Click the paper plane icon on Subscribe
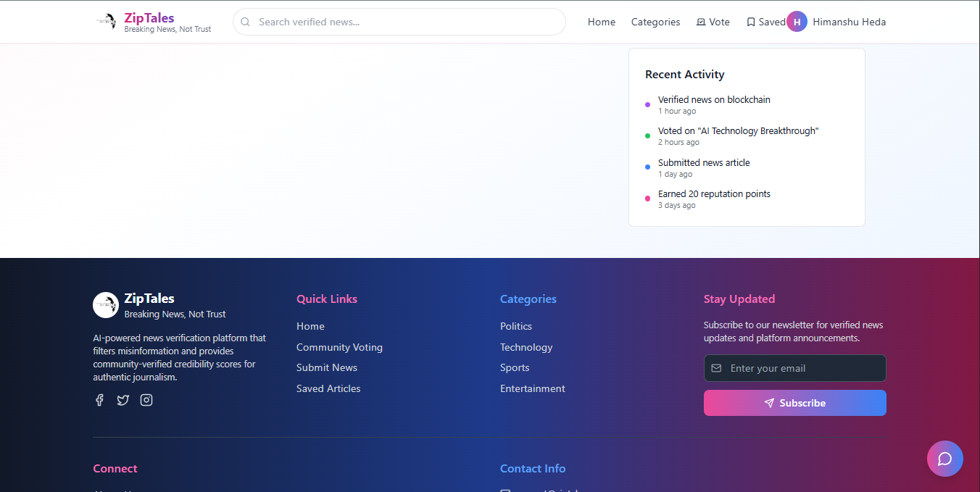This screenshot has width=980, height=492. coord(769,403)
